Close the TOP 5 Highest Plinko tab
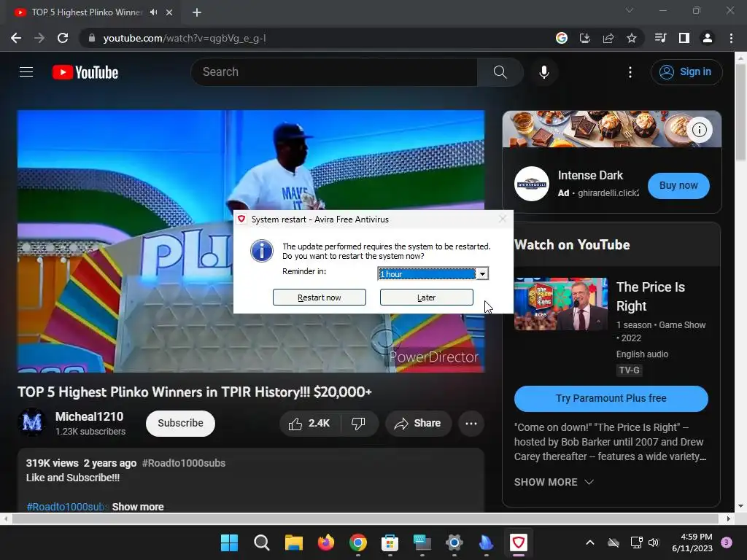This screenshot has height=560, width=747. pyautogui.click(x=169, y=12)
